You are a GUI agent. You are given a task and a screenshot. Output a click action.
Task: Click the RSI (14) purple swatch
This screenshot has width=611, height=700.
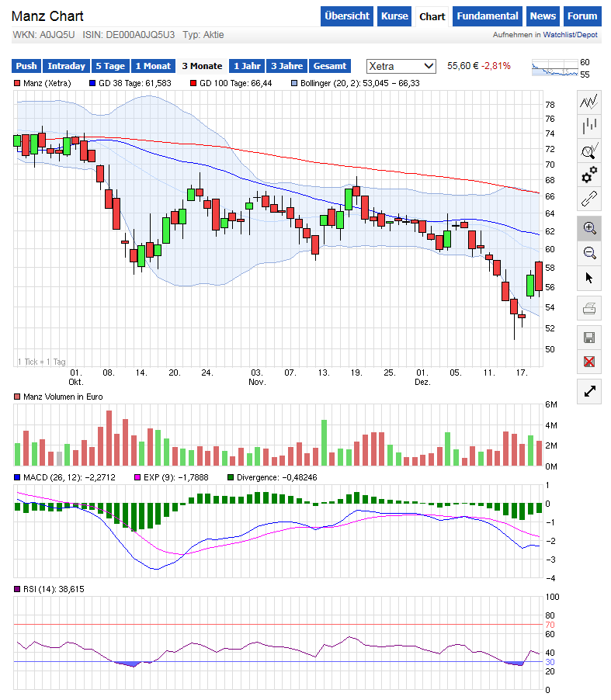(17, 589)
